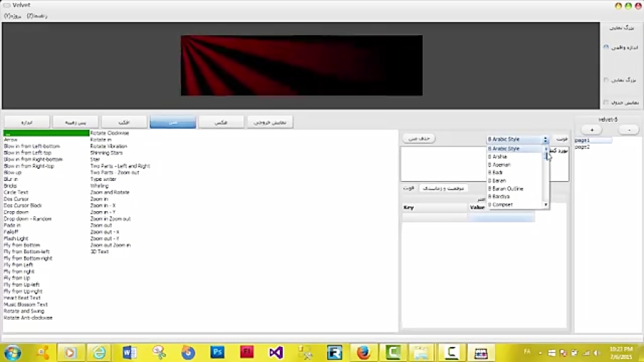Screen dimensions: 644x362
Task: Open Visual Studio taskbar icon
Action: click(276, 352)
